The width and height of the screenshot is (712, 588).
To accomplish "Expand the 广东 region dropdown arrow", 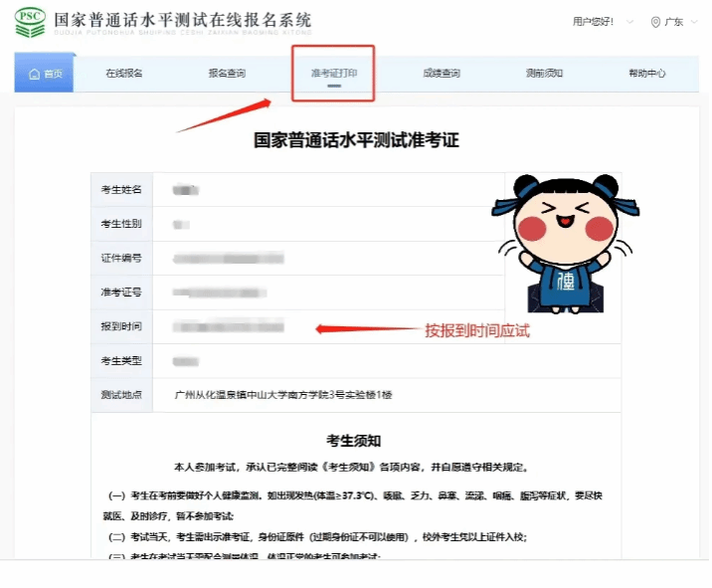I will pyautogui.click(x=693, y=22).
